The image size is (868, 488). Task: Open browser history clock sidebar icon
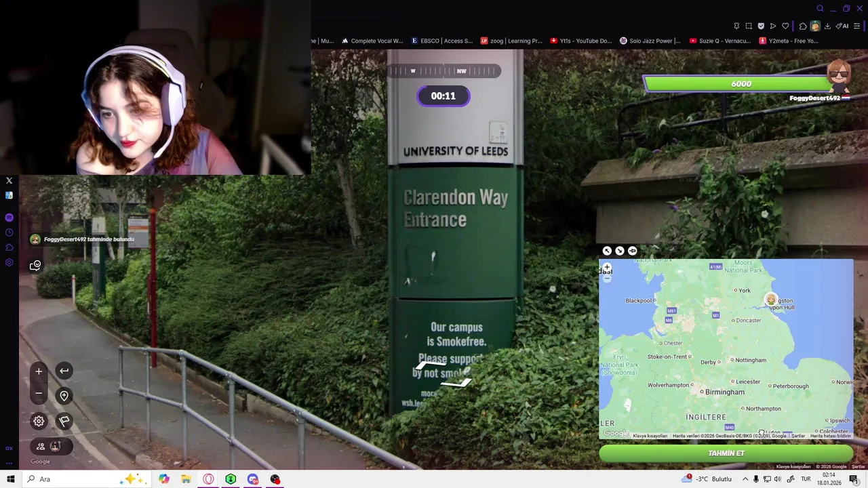tap(9, 232)
